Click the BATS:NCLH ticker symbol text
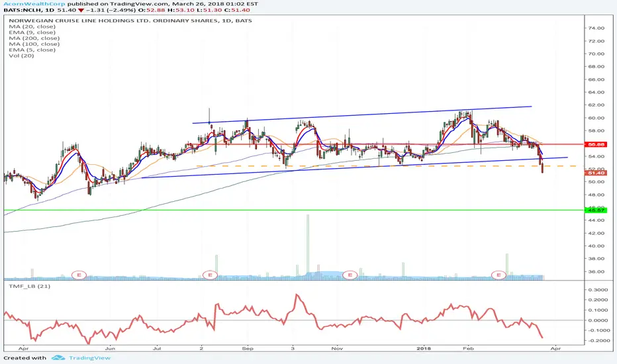 [23, 10]
